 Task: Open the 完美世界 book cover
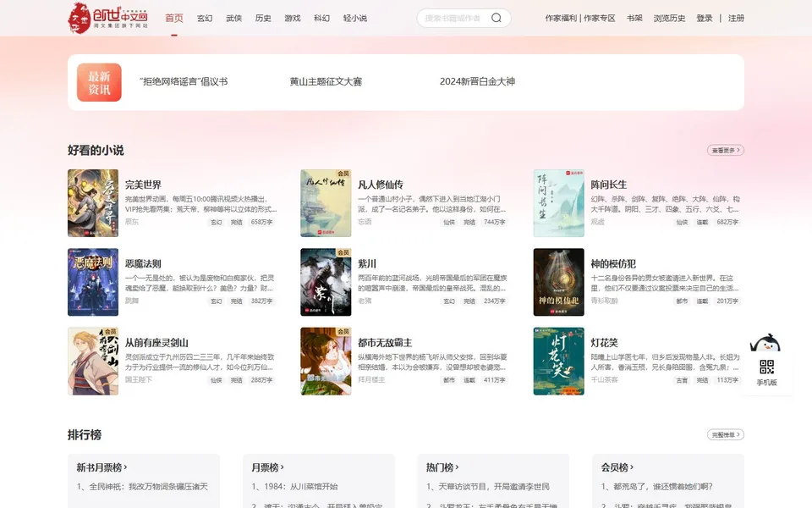click(x=93, y=203)
